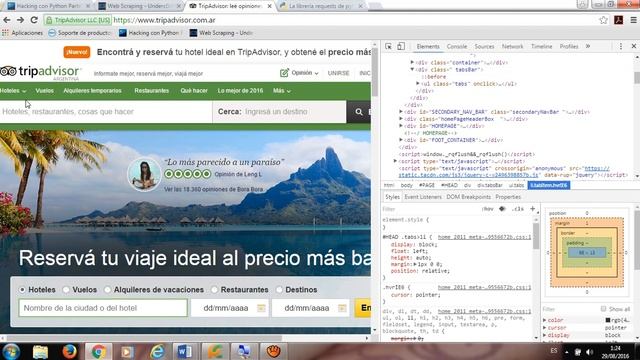Viewport: 640px width, 360px height.
Task: Enable the Show all checkbox in Computed
Action: coord(603,309)
